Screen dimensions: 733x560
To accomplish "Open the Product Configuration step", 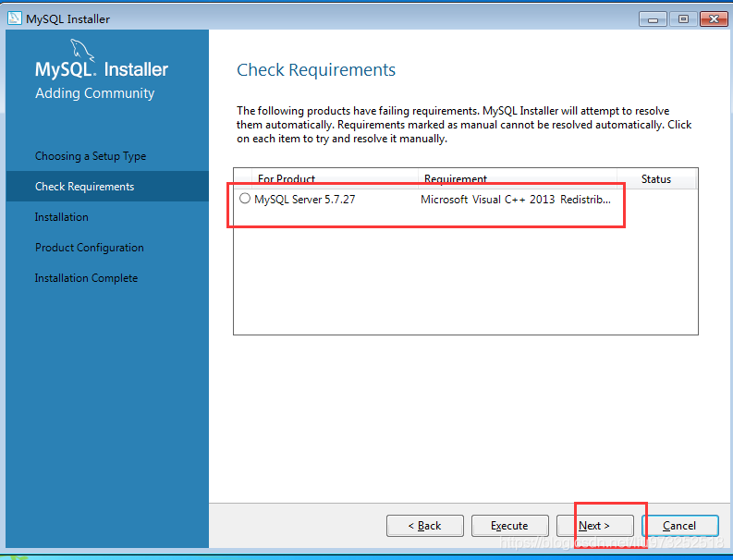I will pos(90,248).
